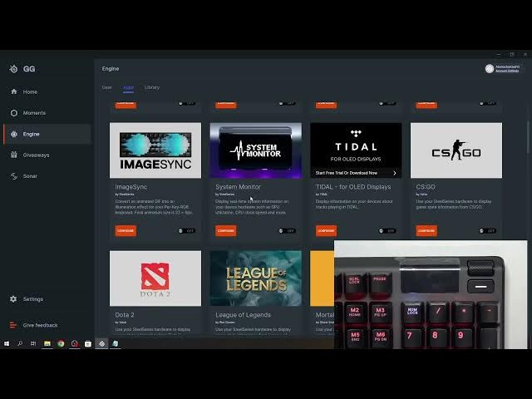Open the Windows Start menu

point(7,343)
